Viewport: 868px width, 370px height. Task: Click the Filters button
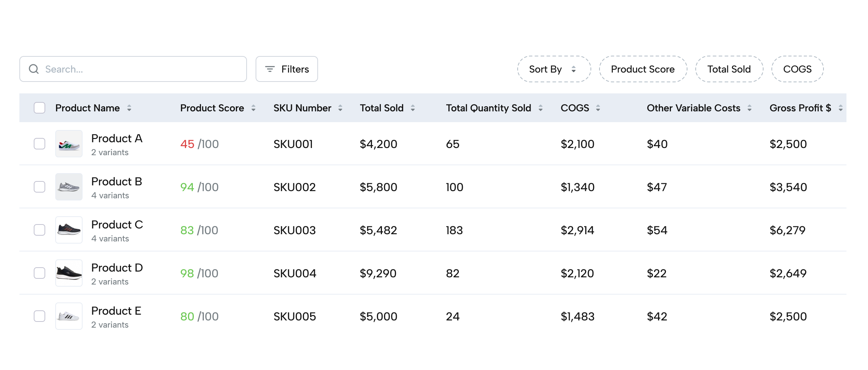[x=286, y=69]
